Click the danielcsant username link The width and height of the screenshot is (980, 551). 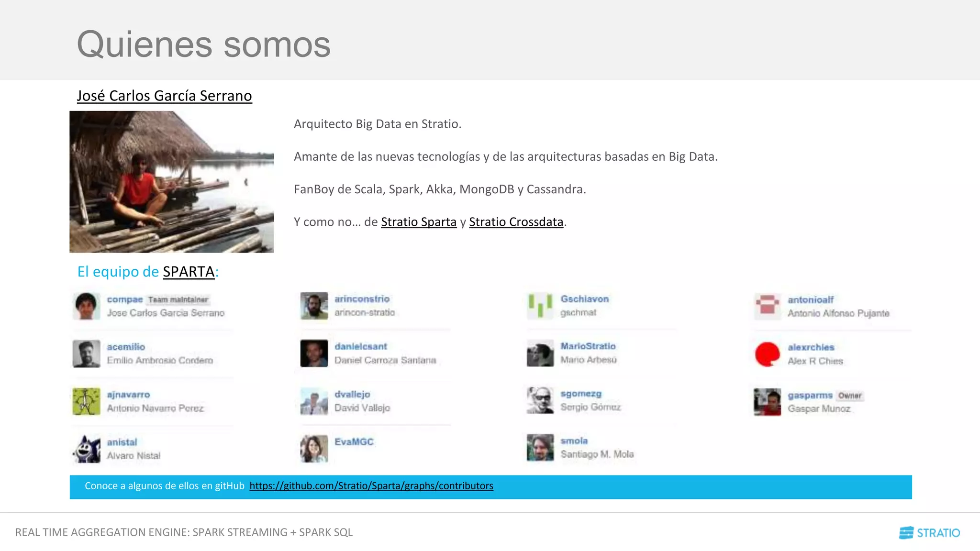(360, 346)
